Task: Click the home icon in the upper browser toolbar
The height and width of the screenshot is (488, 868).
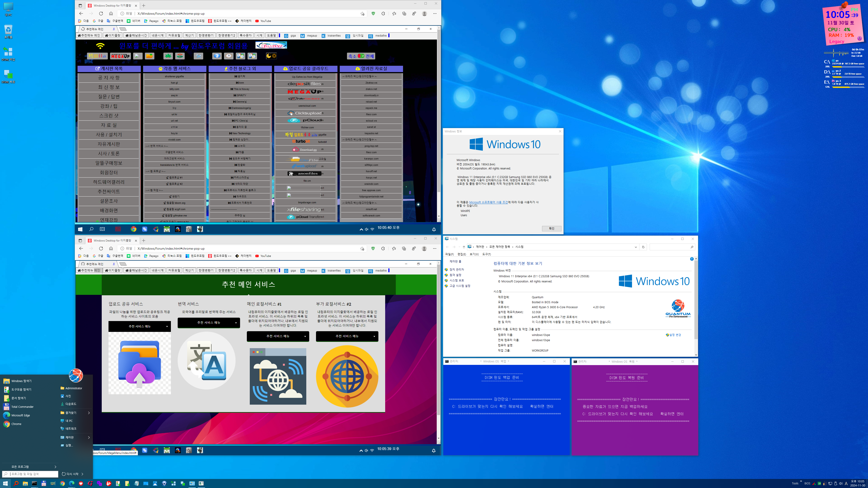Action: coord(111,14)
